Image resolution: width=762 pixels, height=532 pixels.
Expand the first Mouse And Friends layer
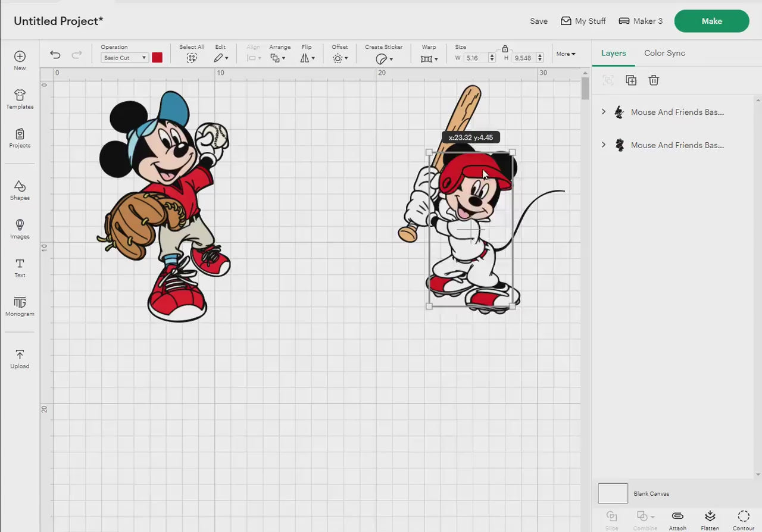pyautogui.click(x=603, y=112)
